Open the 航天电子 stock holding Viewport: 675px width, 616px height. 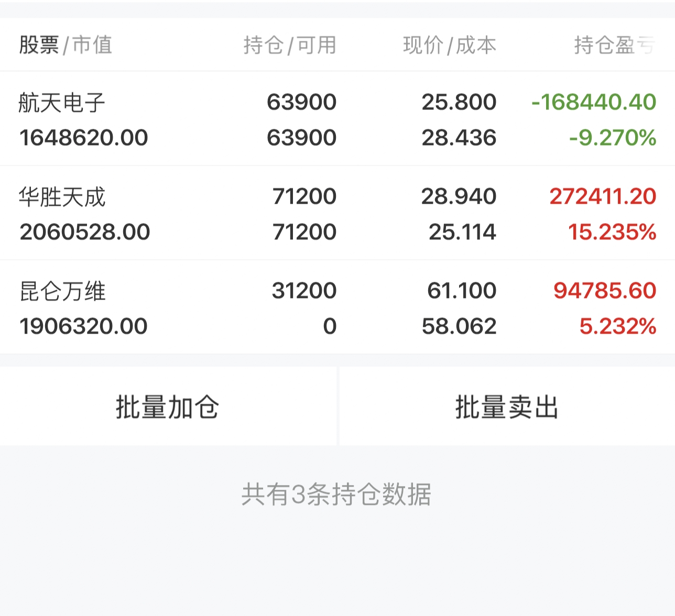[62, 103]
